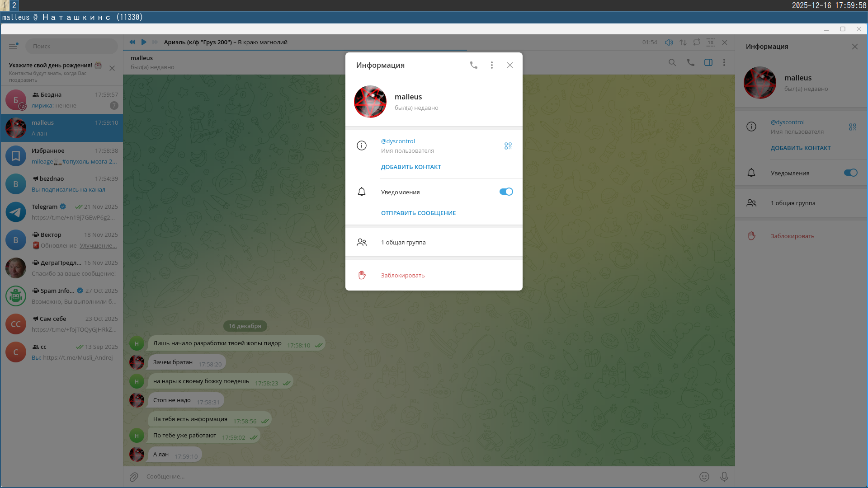Open the chat header three-dot menu
Viewport: 868px width, 488px height.
(x=724, y=62)
